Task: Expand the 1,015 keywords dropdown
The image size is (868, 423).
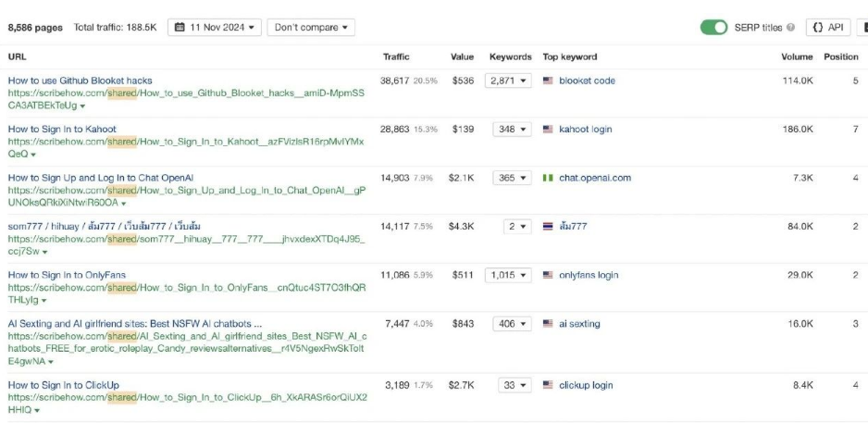Action: coord(508,275)
